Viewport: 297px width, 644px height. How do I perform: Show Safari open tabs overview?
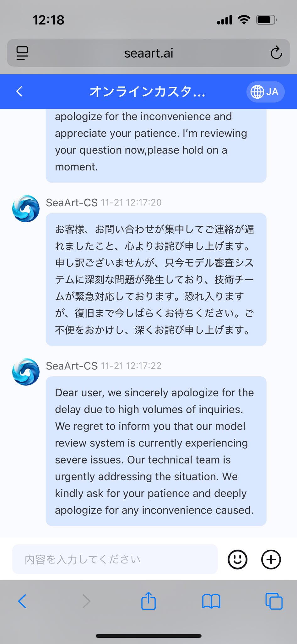(274, 601)
